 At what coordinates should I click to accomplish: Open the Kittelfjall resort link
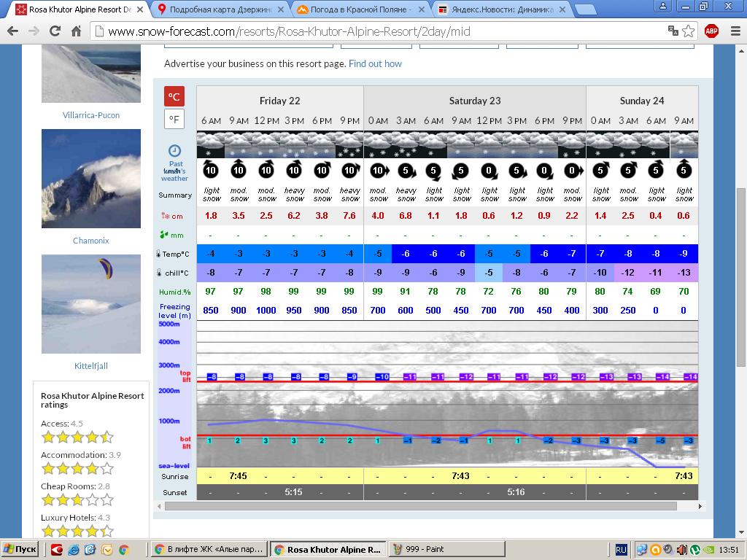coord(91,366)
